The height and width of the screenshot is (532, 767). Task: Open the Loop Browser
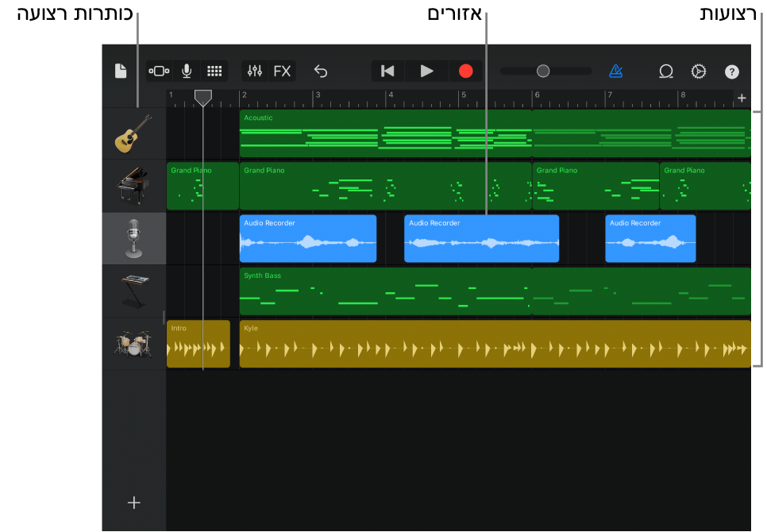(x=665, y=71)
